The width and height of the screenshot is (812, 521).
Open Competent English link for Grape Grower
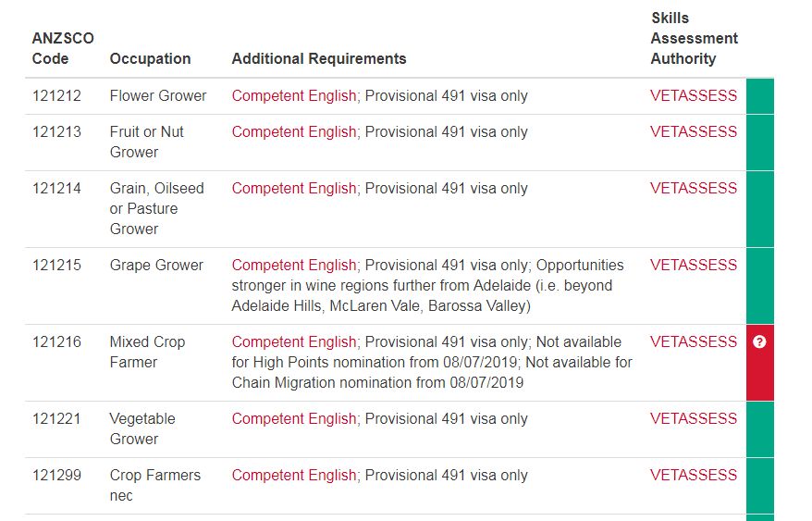(293, 266)
